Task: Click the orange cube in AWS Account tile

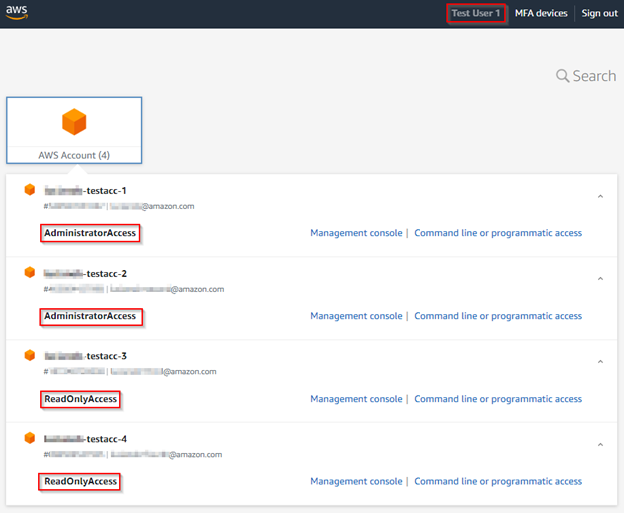Action: [74, 122]
